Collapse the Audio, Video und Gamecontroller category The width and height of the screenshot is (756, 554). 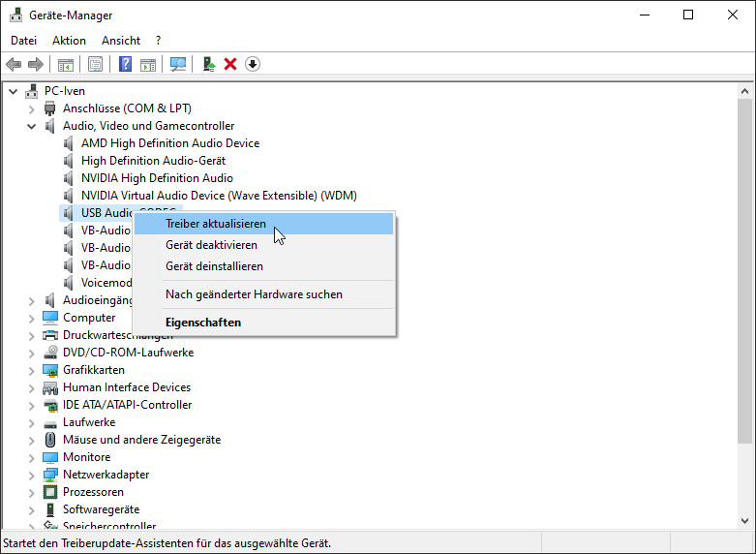tap(31, 126)
